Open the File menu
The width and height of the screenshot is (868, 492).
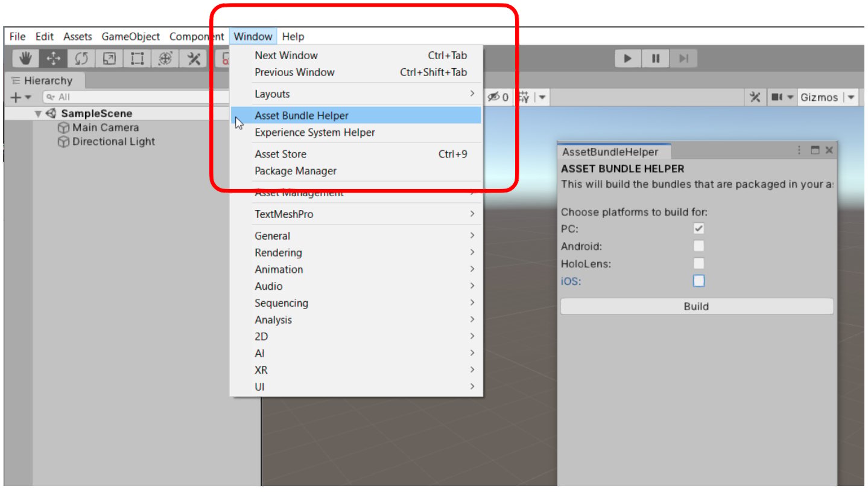click(17, 36)
